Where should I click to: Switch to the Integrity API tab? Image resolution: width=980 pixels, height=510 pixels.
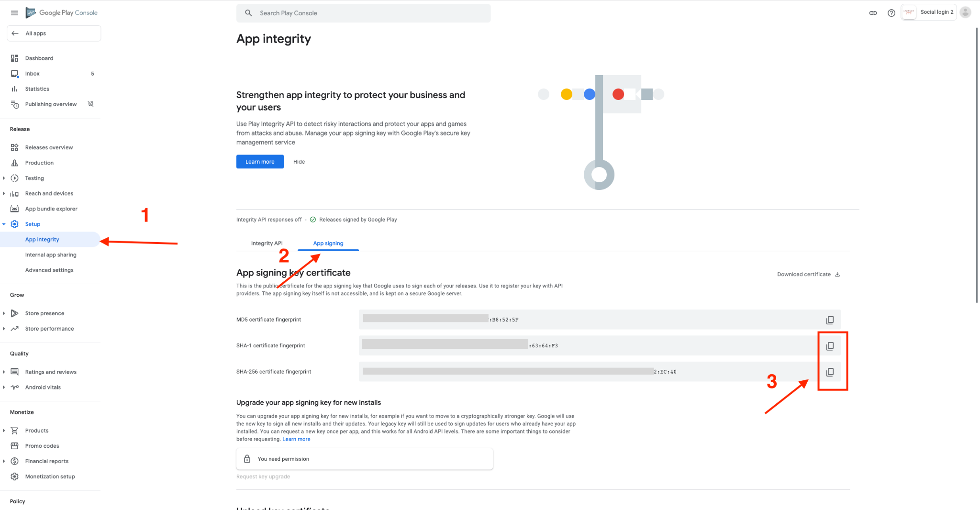tap(267, 244)
